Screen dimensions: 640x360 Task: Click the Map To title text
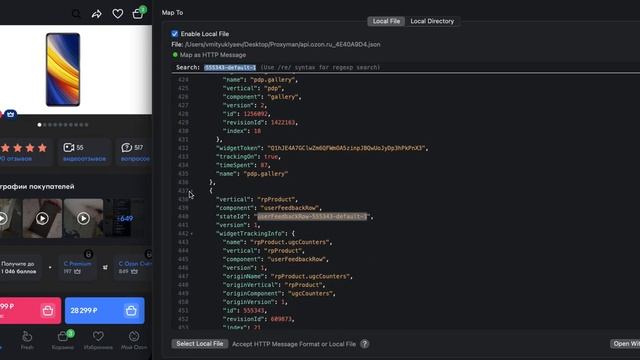(172, 13)
